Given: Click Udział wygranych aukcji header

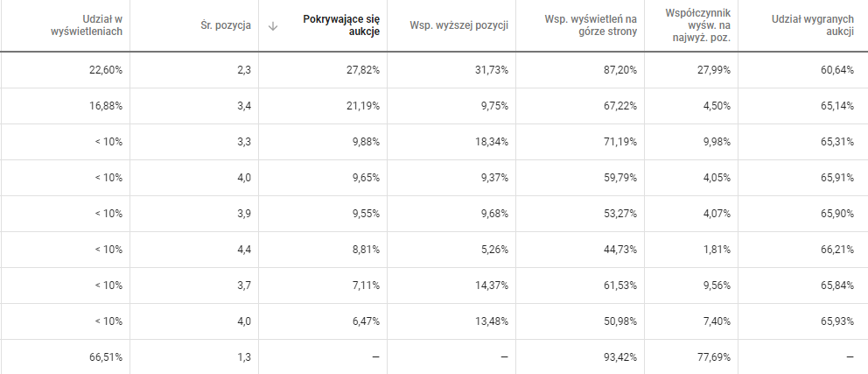Looking at the screenshot, I should tap(813, 25).
